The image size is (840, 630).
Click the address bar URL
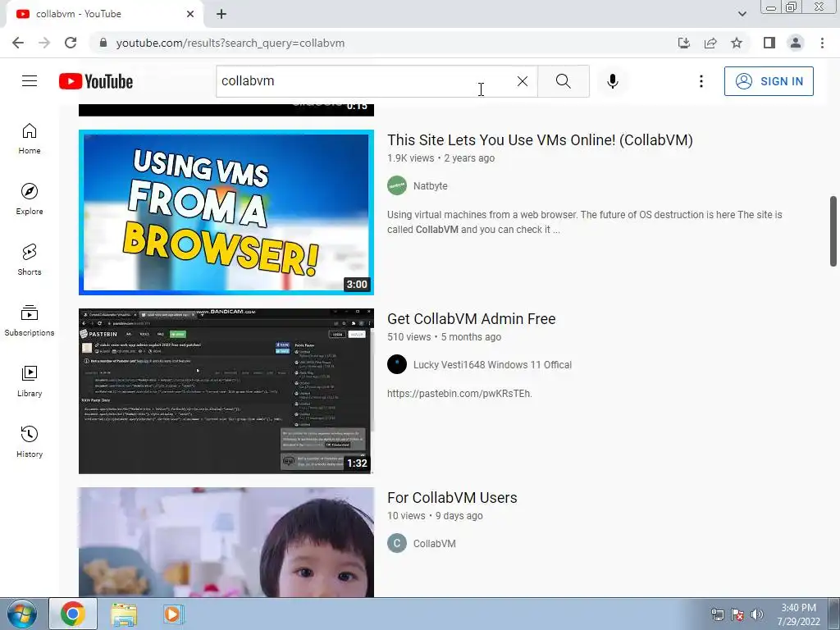tap(231, 43)
